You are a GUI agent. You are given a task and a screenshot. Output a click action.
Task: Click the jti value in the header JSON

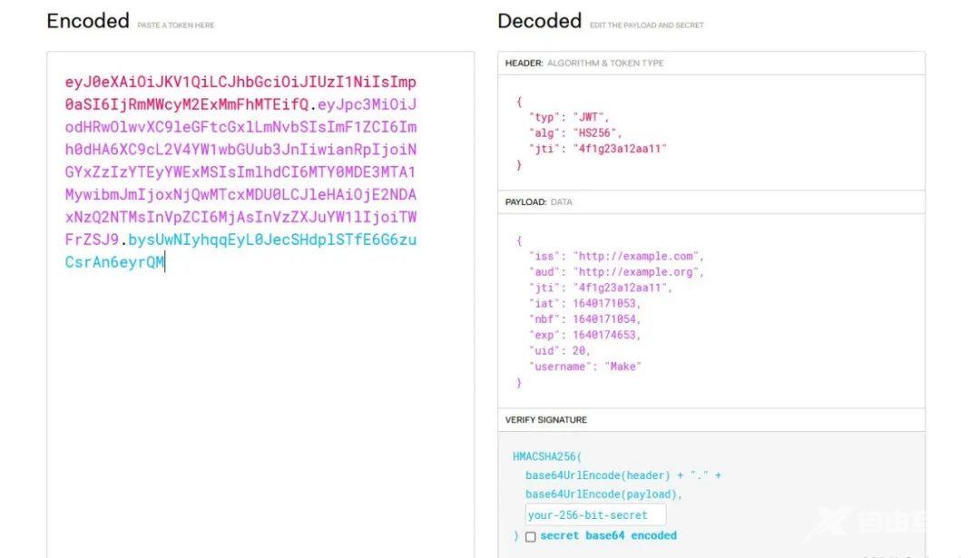(620, 149)
